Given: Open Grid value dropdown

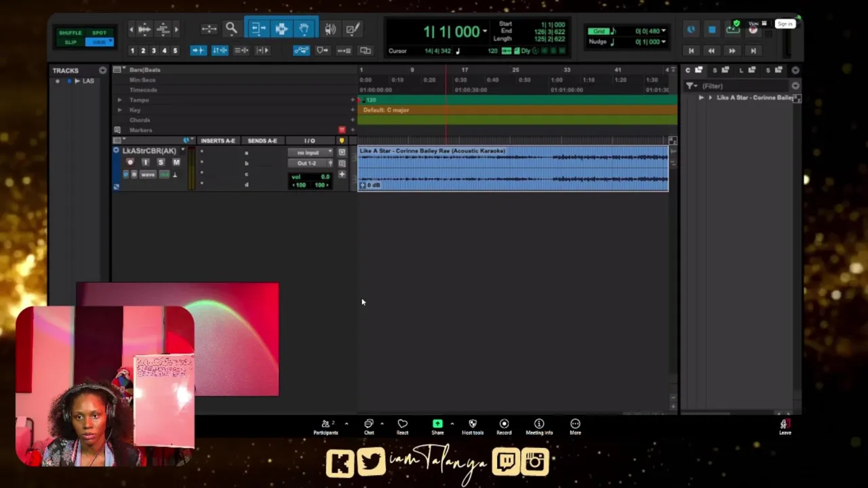Looking at the screenshot, I should pyautogui.click(x=663, y=31).
